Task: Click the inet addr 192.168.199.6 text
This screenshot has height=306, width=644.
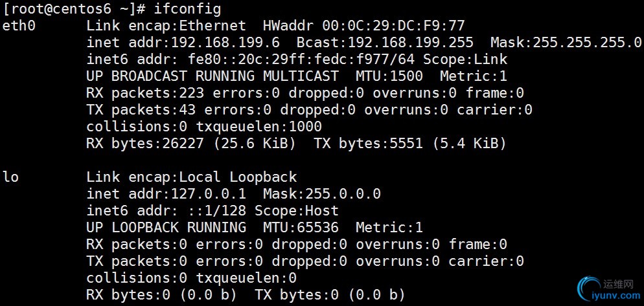Action: point(183,42)
